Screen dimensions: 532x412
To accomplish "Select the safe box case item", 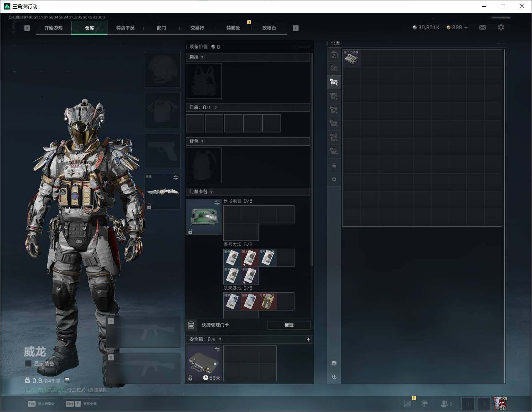I will pyautogui.click(x=204, y=363).
